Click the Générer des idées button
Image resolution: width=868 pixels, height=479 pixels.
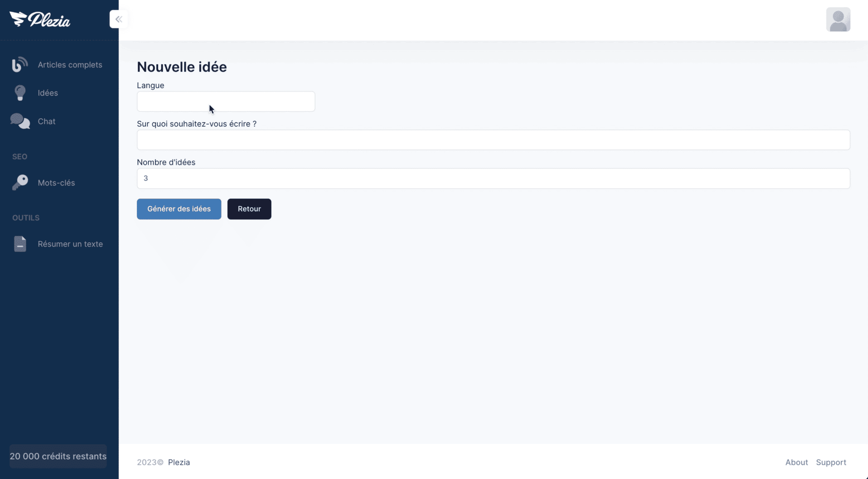[179, 209]
